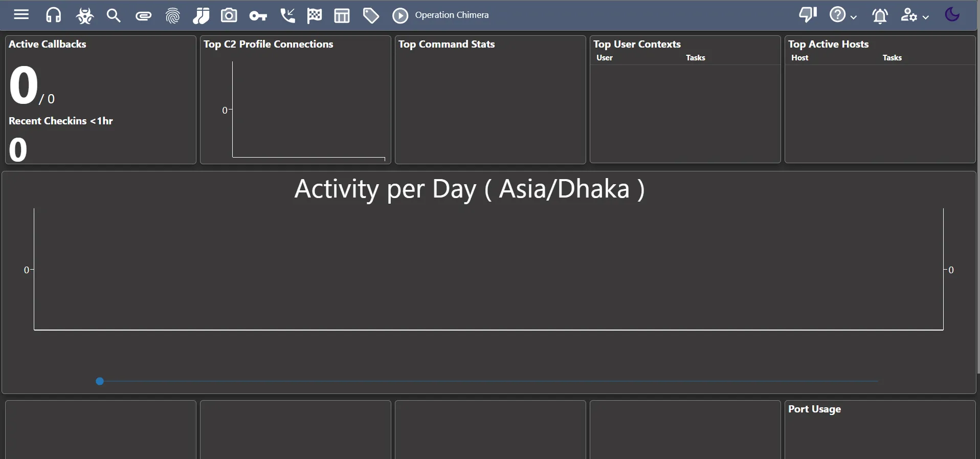Click the activity date range track

pos(489,381)
